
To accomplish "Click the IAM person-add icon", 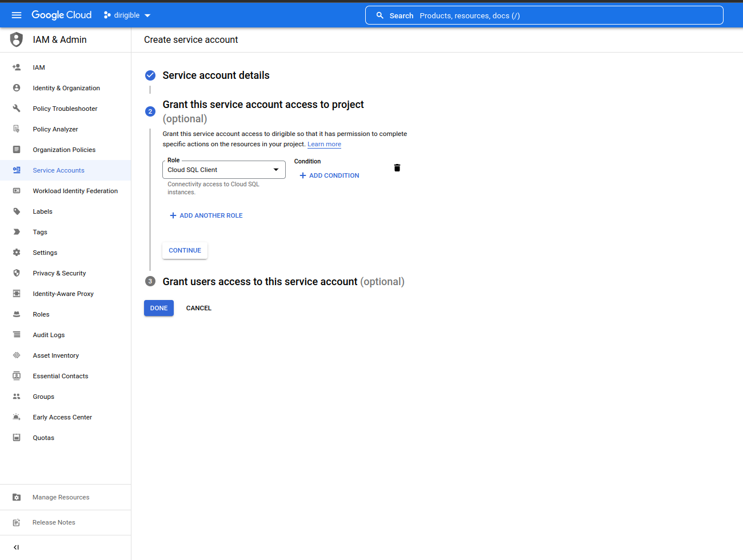I will 17,67.
